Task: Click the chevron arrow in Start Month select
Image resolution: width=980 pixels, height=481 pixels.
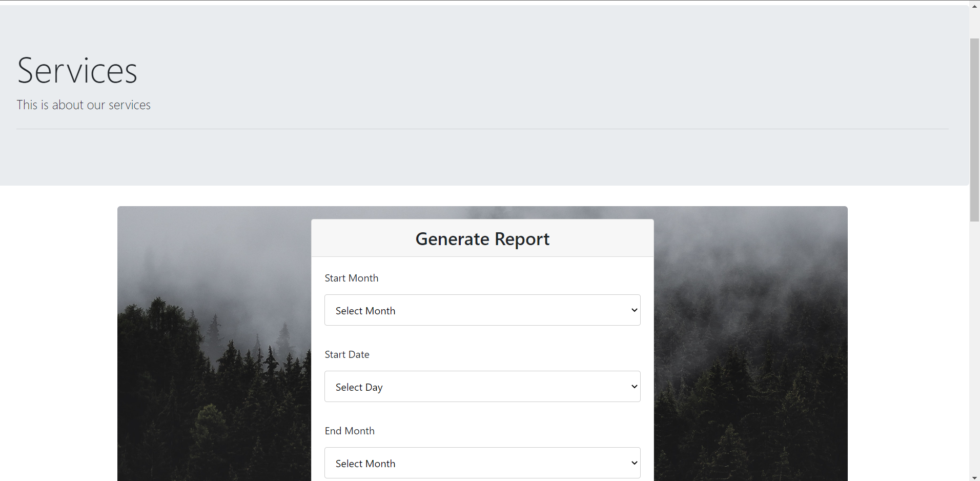Action: [x=634, y=310]
